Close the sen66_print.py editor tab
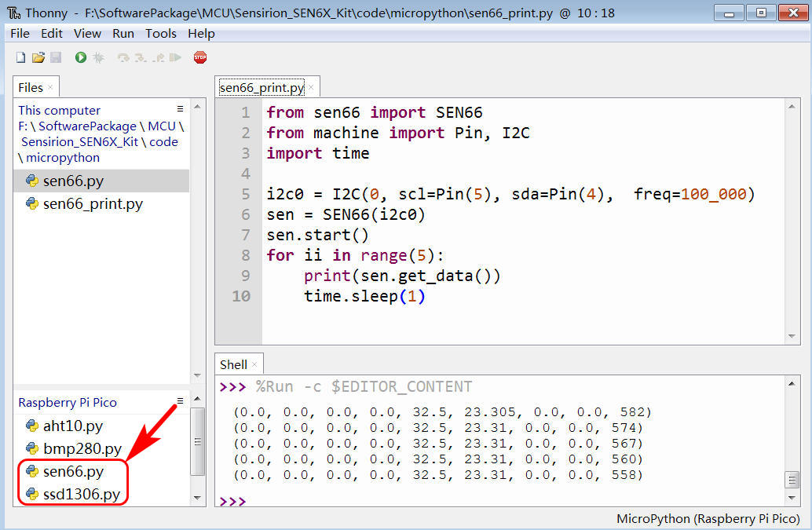812x530 pixels. point(311,88)
